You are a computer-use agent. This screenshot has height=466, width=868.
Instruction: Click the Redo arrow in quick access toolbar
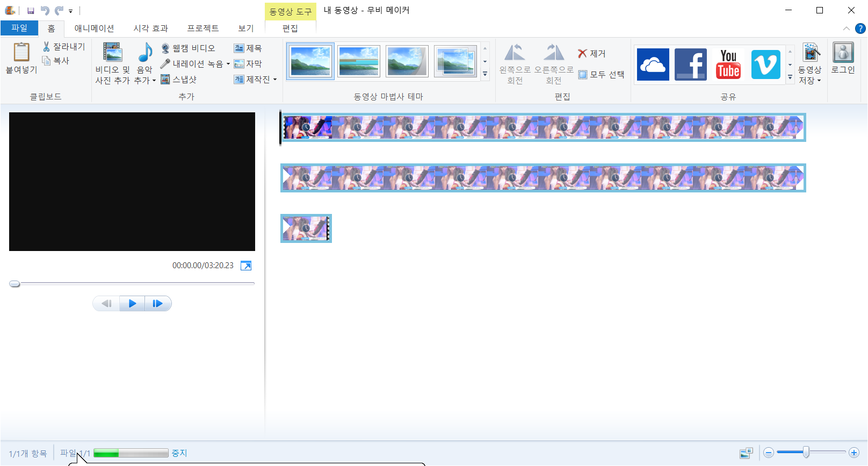pyautogui.click(x=59, y=10)
